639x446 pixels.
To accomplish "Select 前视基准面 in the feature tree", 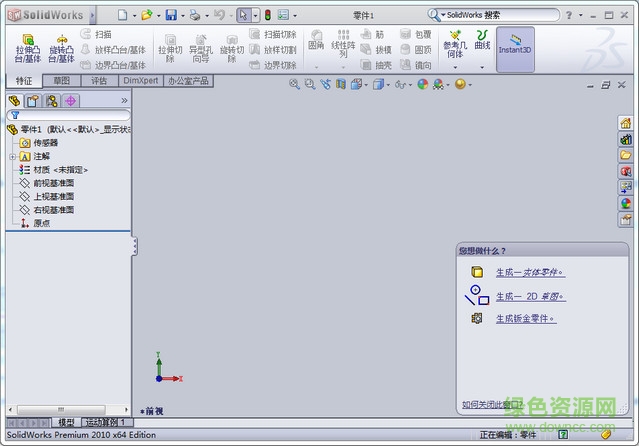I will (x=53, y=183).
